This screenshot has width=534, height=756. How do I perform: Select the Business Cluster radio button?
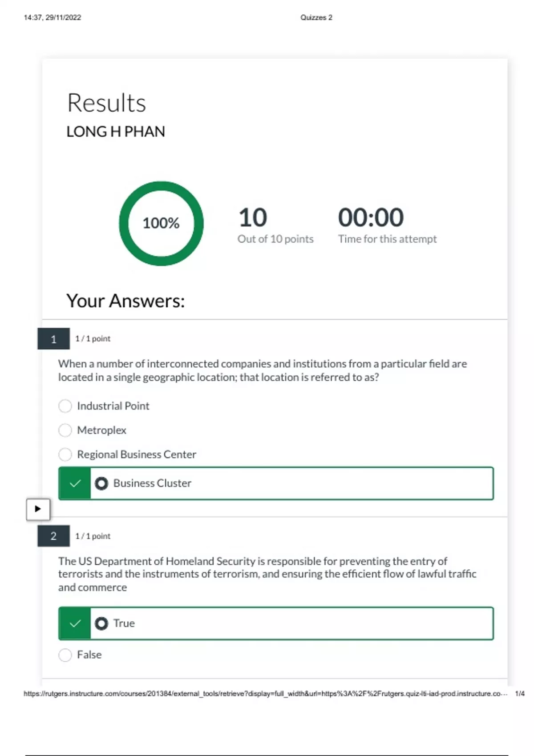[101, 483]
